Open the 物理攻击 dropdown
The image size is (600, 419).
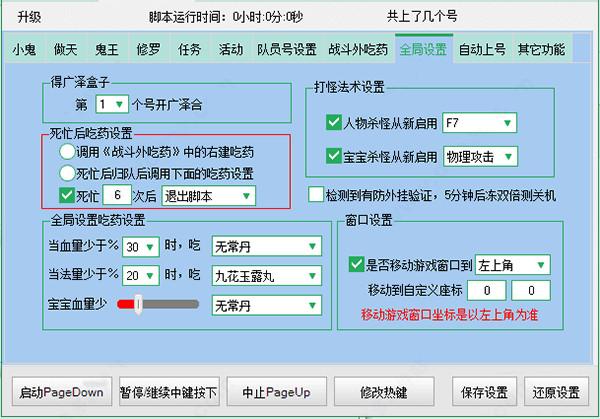point(480,157)
